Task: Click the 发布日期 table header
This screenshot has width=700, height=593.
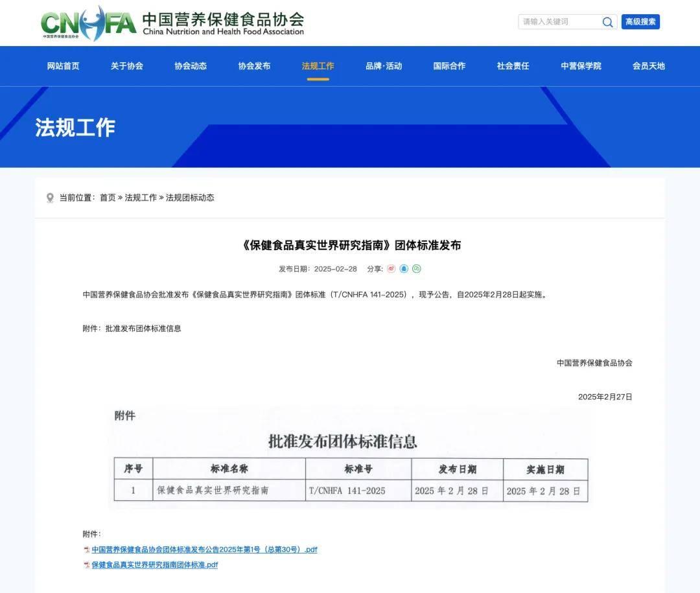Action: [457, 469]
